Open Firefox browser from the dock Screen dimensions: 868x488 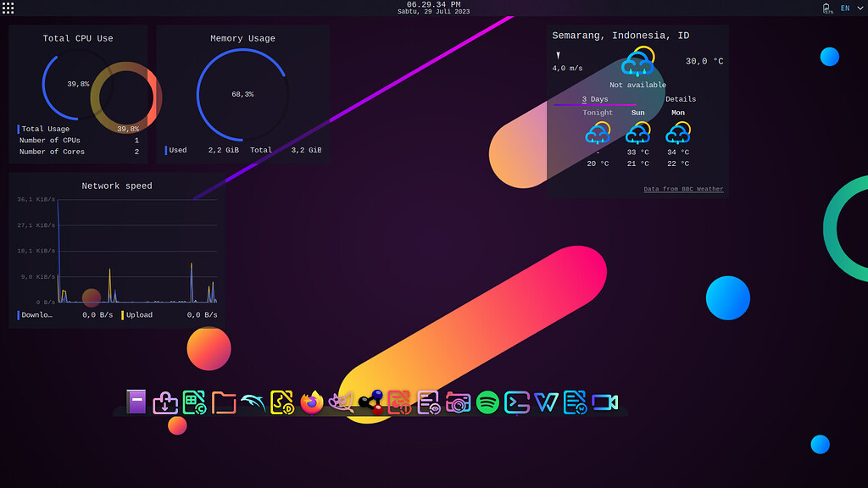(x=311, y=403)
